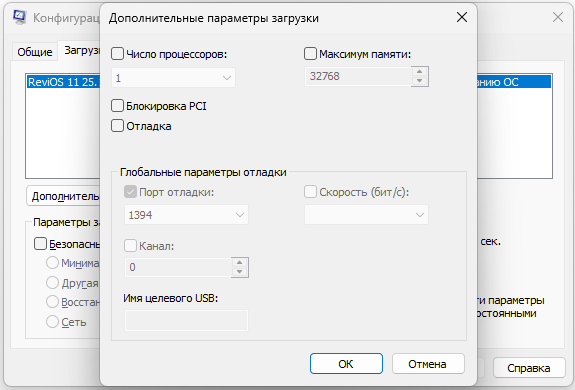
Task: Switch to the Общие tab
Action: point(34,52)
